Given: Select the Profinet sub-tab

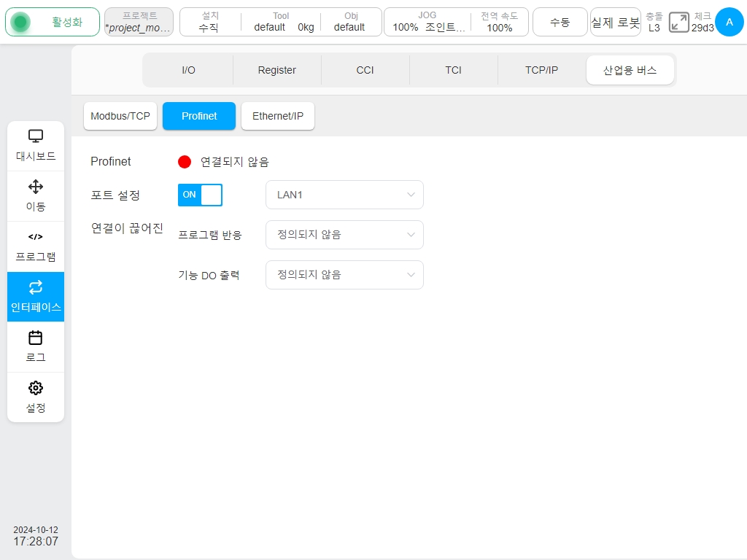Looking at the screenshot, I should coord(199,116).
